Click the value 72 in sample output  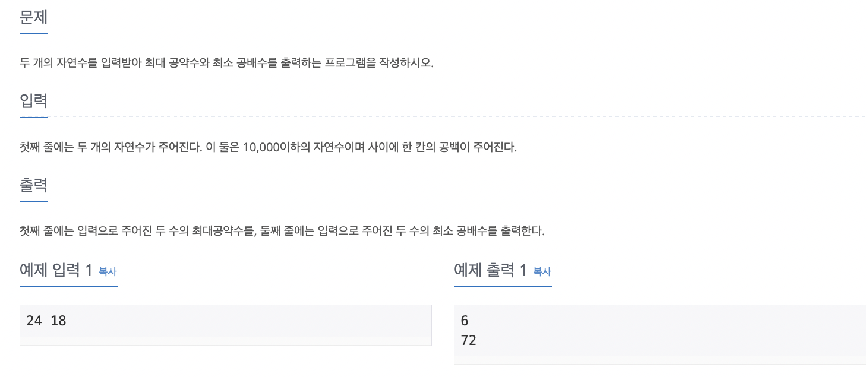coord(468,340)
